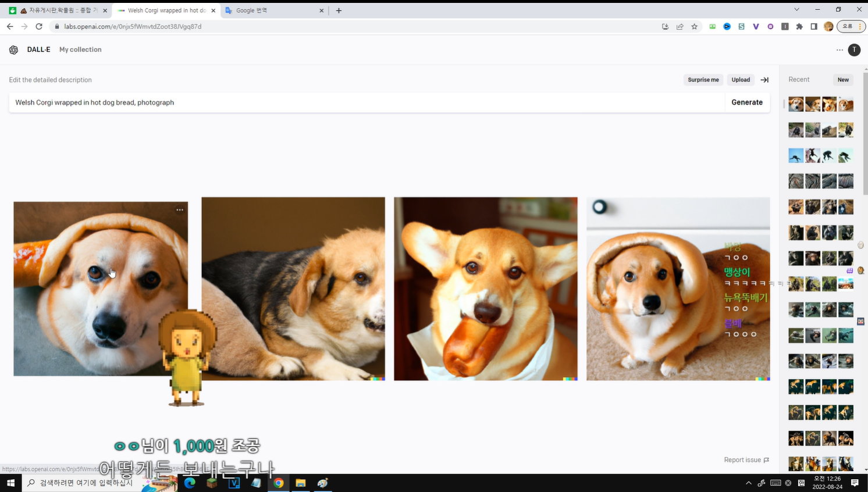Open Chrome extensions puzzle icon
Viewport: 868px width, 492px height.
pos(799,27)
